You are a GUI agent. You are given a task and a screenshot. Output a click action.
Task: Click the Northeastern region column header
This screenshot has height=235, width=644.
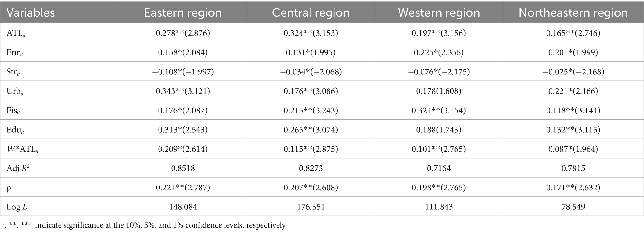[x=573, y=13]
